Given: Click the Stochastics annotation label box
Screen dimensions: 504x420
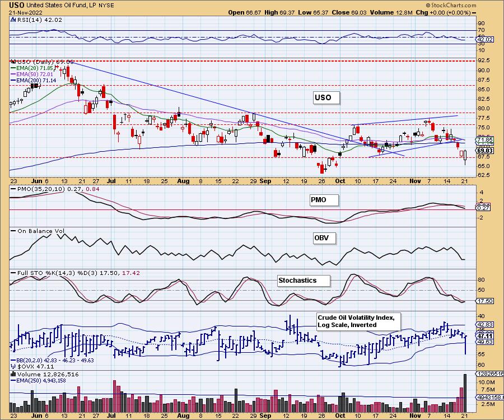Looking at the screenshot, I should pos(304,281).
